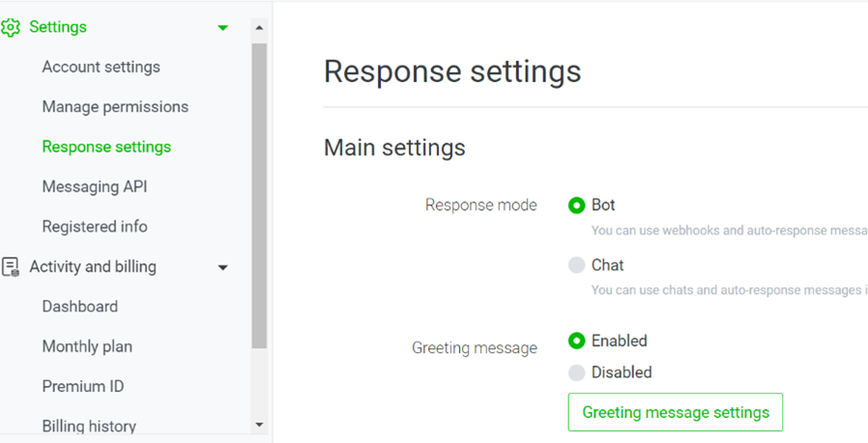Image resolution: width=868 pixels, height=443 pixels.
Task: Open the Premium ID page
Action: pyautogui.click(x=83, y=386)
